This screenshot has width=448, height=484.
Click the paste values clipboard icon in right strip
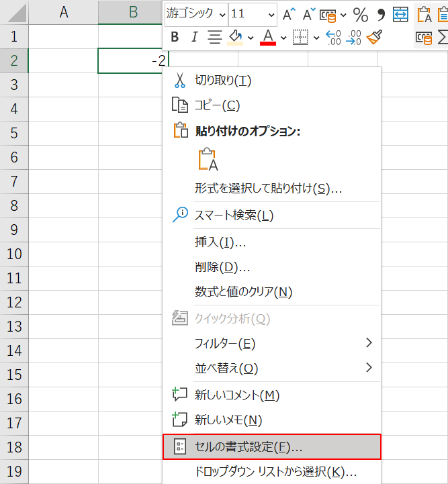point(424,15)
